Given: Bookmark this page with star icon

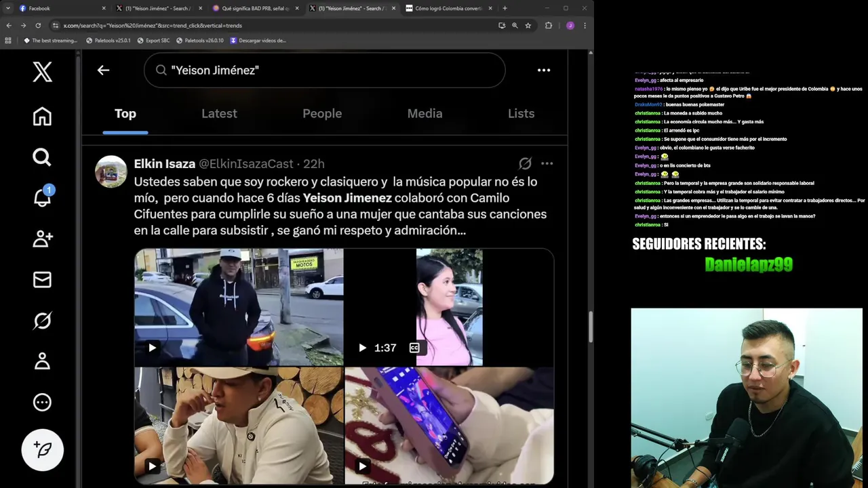Looking at the screenshot, I should click(528, 25).
